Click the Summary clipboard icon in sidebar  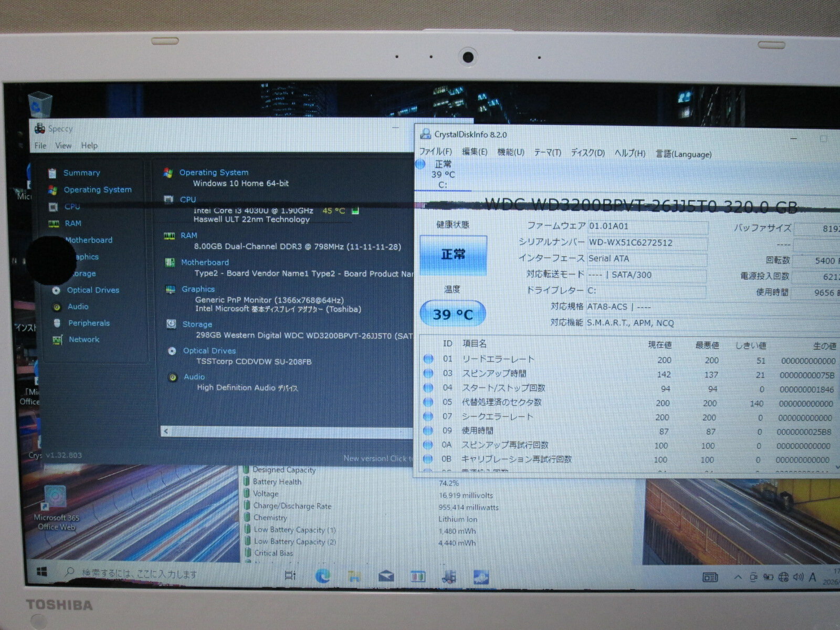[52, 173]
